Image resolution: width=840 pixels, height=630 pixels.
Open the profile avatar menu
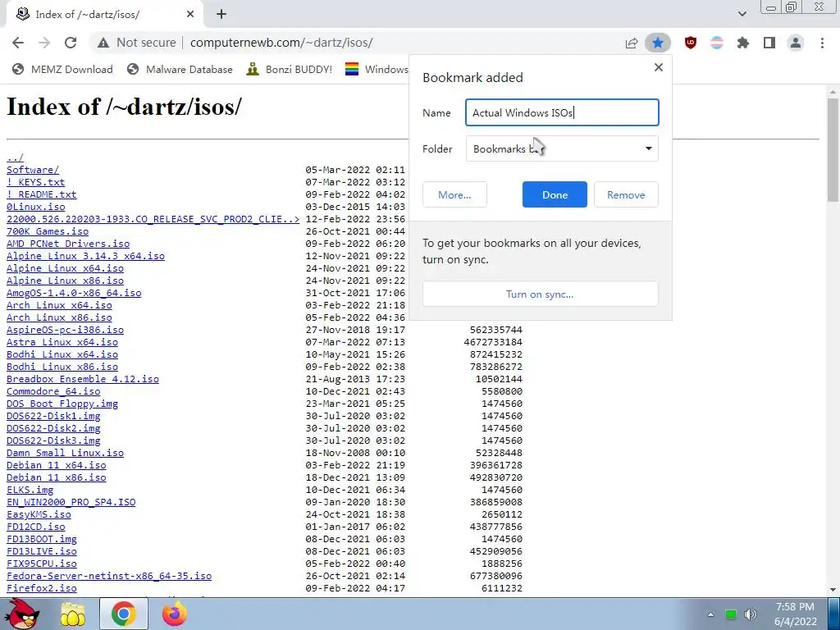coord(796,43)
